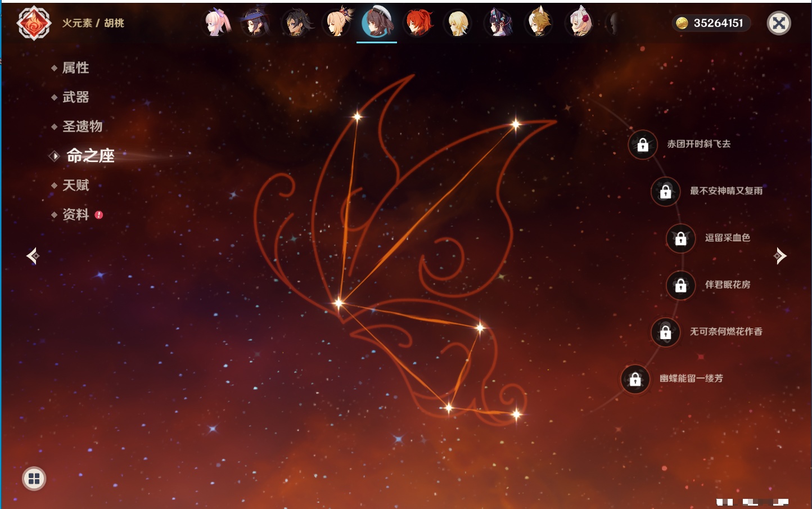
Task: Select Mona's witch-hat avatar
Action: click(x=255, y=23)
